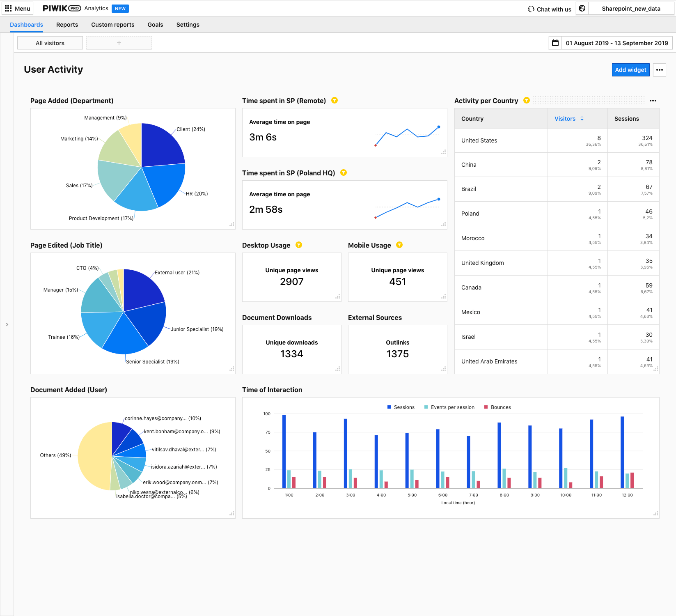Go to the Goals tab

click(155, 25)
